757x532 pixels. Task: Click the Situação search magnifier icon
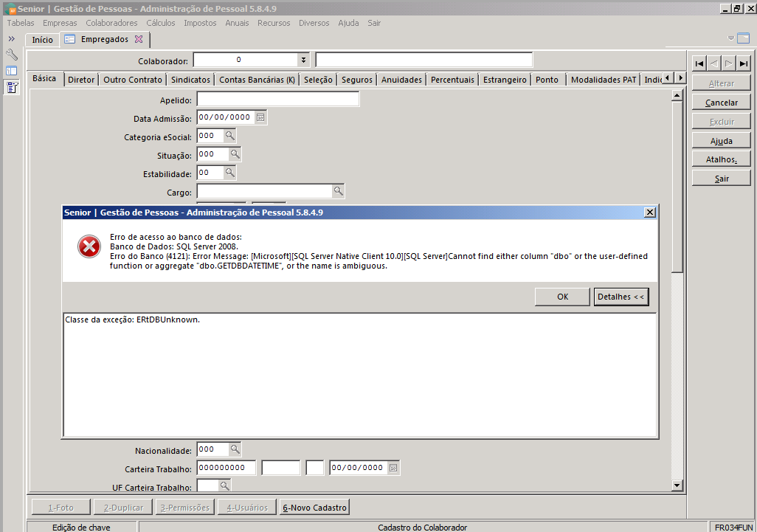point(235,154)
